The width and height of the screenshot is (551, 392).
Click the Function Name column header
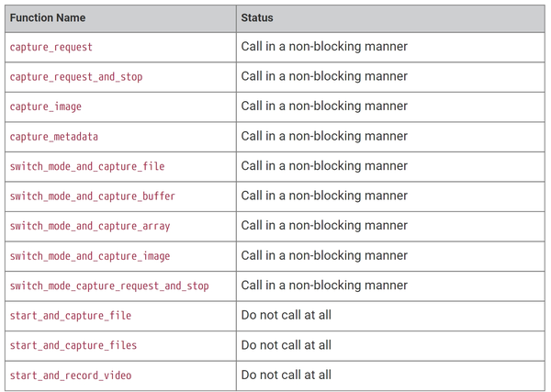coord(47,17)
